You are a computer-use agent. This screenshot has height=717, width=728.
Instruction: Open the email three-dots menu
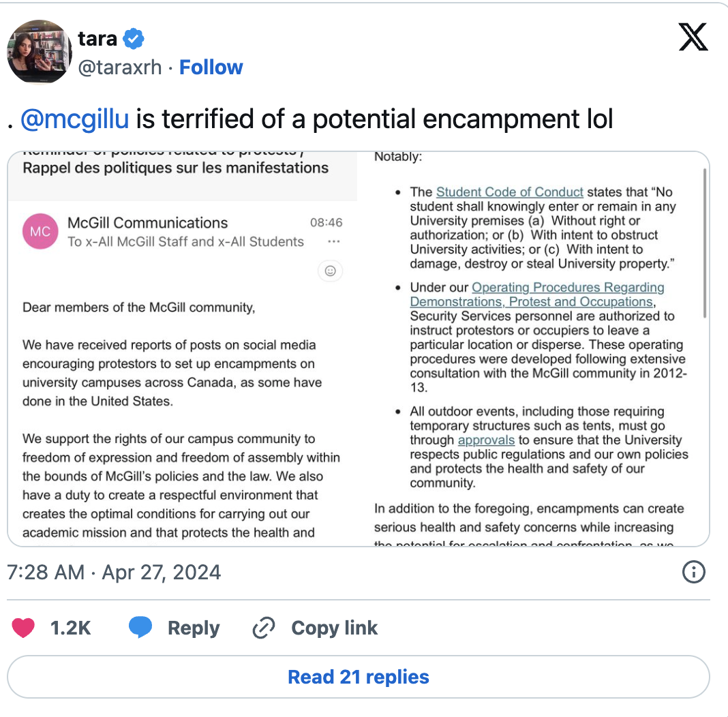[334, 241]
